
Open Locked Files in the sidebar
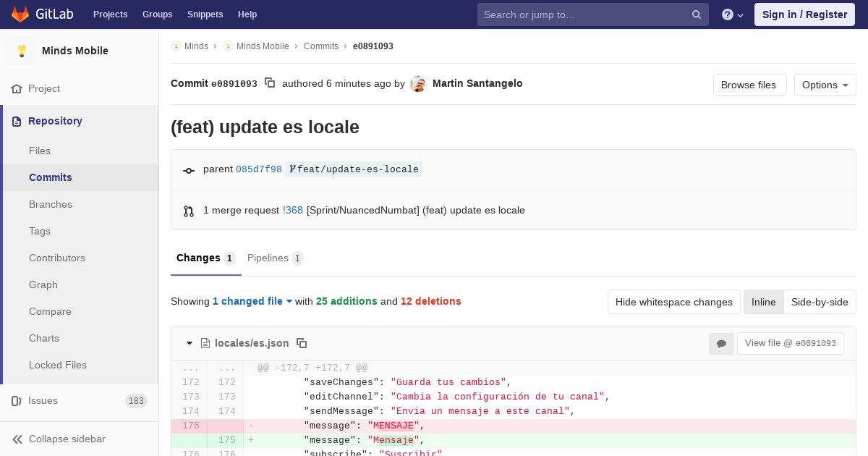58,365
